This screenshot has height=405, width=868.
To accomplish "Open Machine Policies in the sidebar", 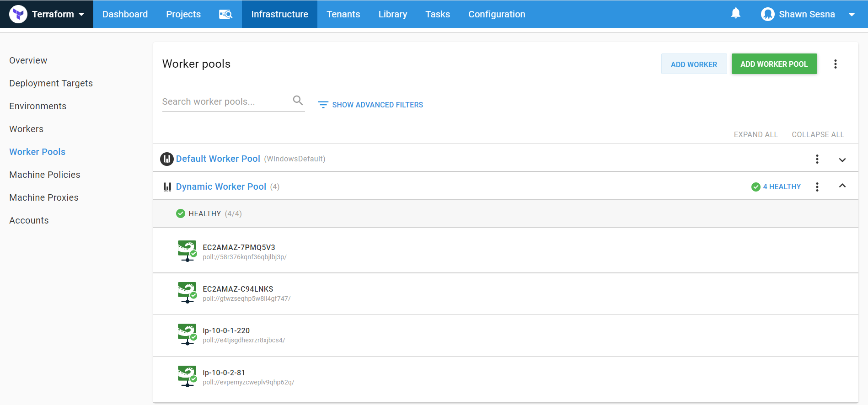I will (x=45, y=175).
